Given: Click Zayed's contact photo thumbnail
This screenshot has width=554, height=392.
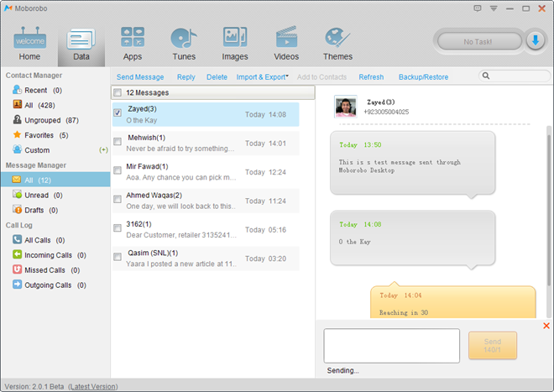Looking at the screenshot, I should coord(346,107).
